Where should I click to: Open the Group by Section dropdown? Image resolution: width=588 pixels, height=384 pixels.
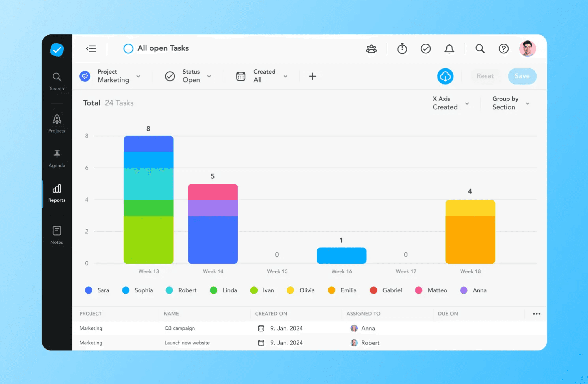pyautogui.click(x=511, y=103)
